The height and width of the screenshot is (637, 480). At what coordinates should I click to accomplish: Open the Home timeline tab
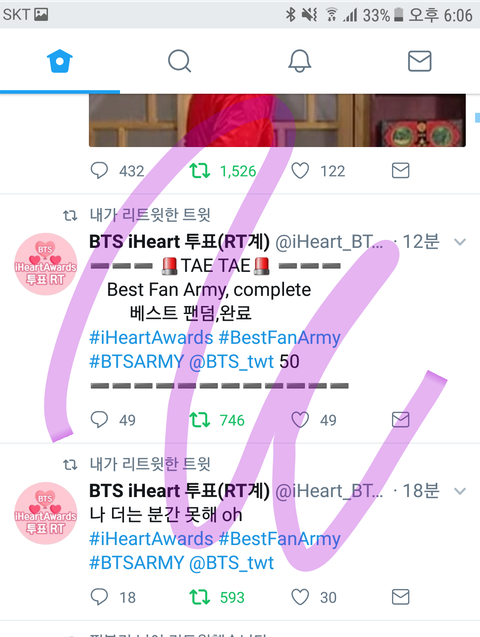(60, 61)
